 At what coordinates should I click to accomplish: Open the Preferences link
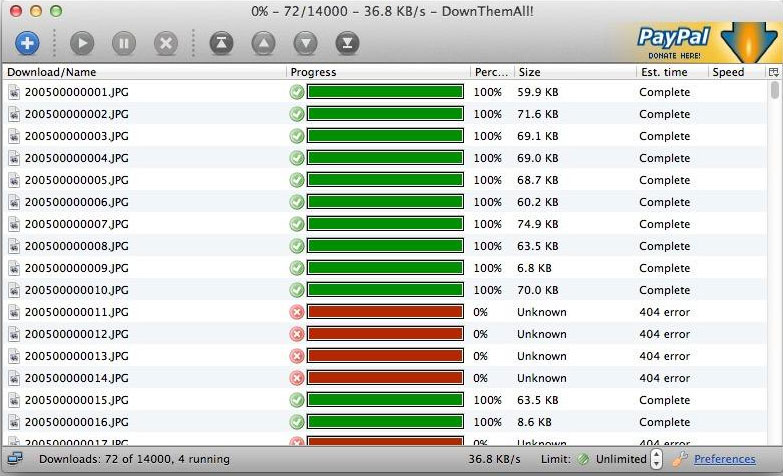pyautogui.click(x=724, y=459)
